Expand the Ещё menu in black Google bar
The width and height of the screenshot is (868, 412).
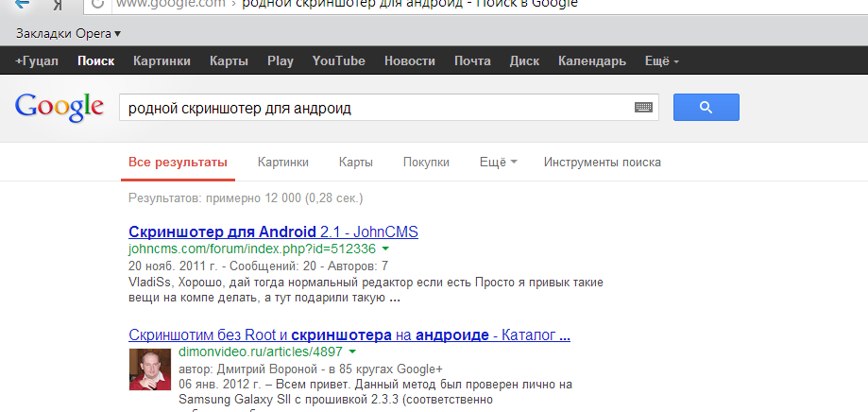tap(661, 61)
